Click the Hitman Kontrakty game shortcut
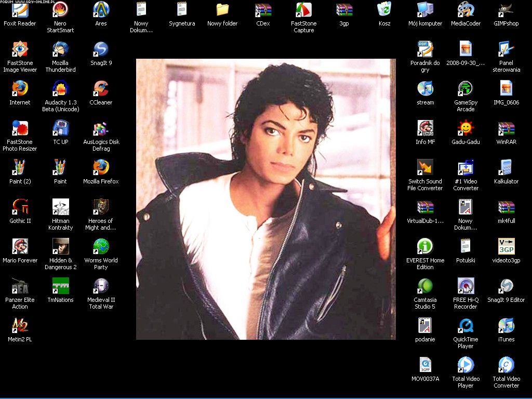The width and height of the screenshot is (532, 399). 60,207
